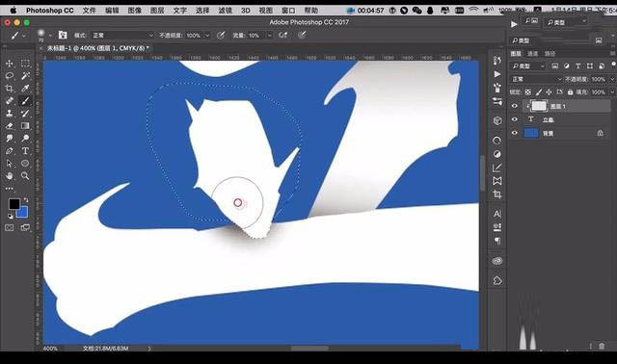Open the Edit Toolbar three-dots menu
The width and height of the screenshot is (617, 364).
(10, 189)
